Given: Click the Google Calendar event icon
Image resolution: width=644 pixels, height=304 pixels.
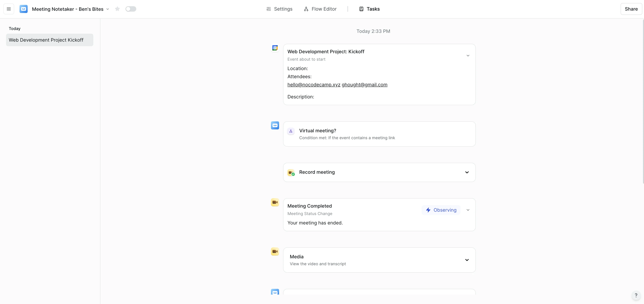Looking at the screenshot, I should pos(275,48).
